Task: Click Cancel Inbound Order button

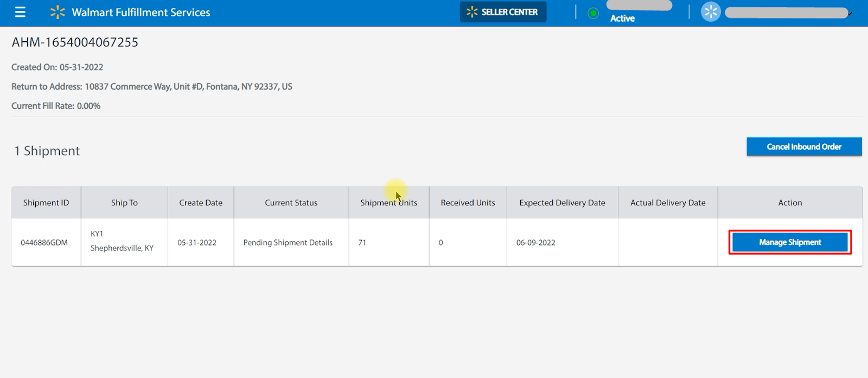Action: coord(804,147)
